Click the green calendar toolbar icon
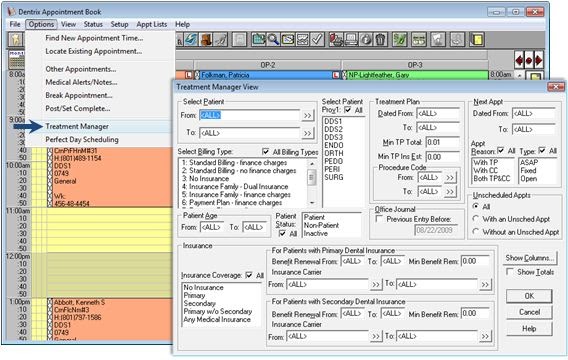This screenshot has width=568, height=360. pyautogui.click(x=419, y=39)
